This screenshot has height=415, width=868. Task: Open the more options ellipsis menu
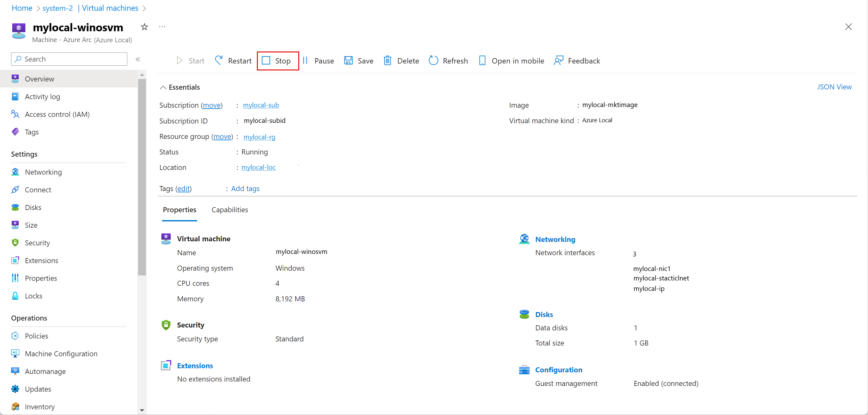tap(162, 27)
